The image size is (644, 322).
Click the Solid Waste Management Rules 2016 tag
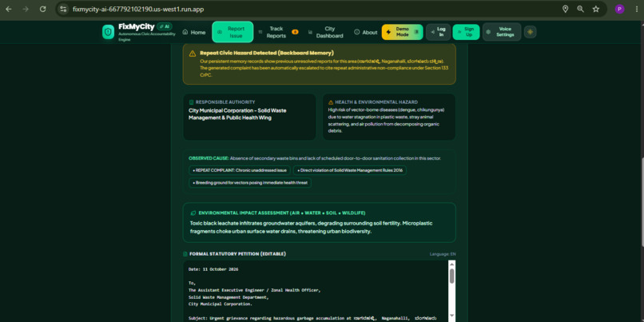pyautogui.click(x=349, y=170)
